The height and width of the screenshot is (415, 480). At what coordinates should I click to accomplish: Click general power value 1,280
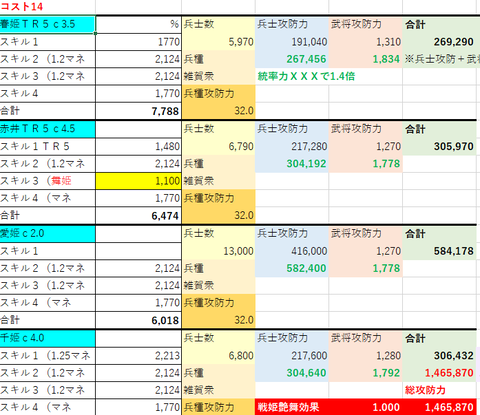pos(366,356)
